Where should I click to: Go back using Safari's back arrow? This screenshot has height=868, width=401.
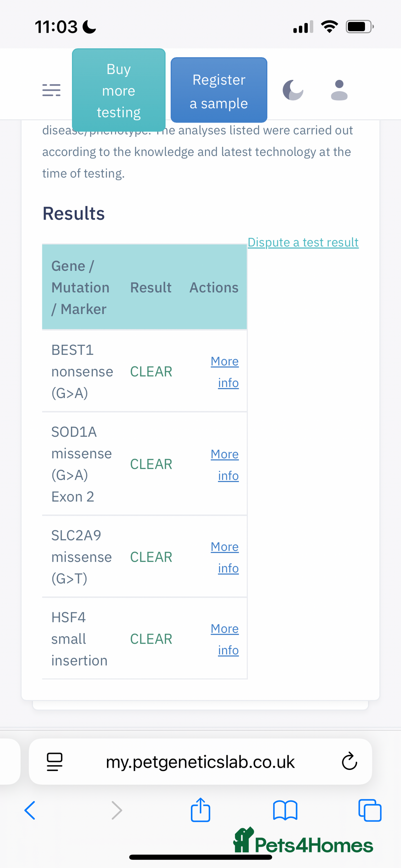click(30, 810)
